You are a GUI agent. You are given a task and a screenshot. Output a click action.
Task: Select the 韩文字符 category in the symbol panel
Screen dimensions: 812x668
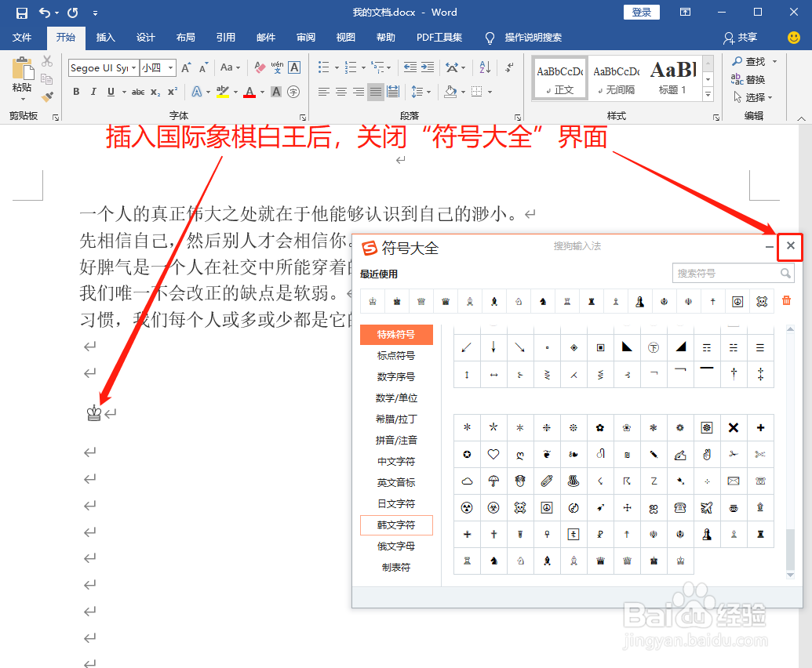396,525
